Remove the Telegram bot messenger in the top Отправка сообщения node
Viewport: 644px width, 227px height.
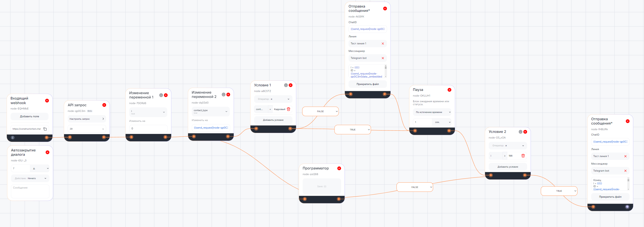coord(383,58)
